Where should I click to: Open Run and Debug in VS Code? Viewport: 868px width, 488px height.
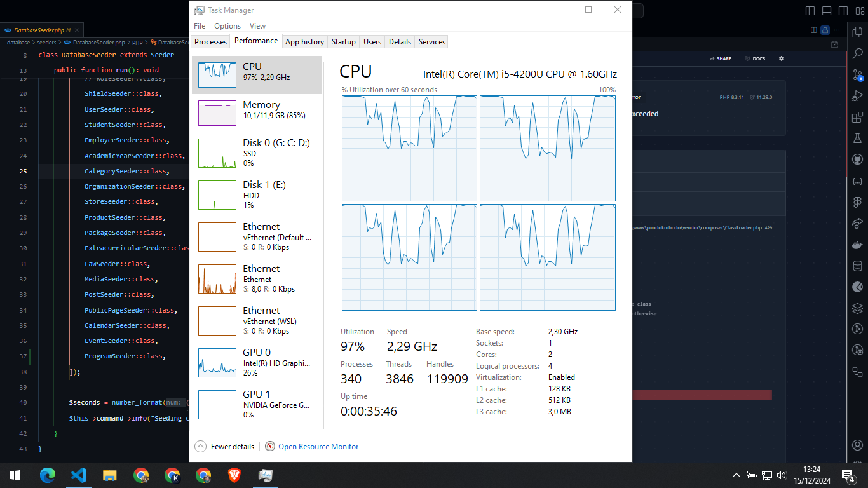click(x=857, y=97)
